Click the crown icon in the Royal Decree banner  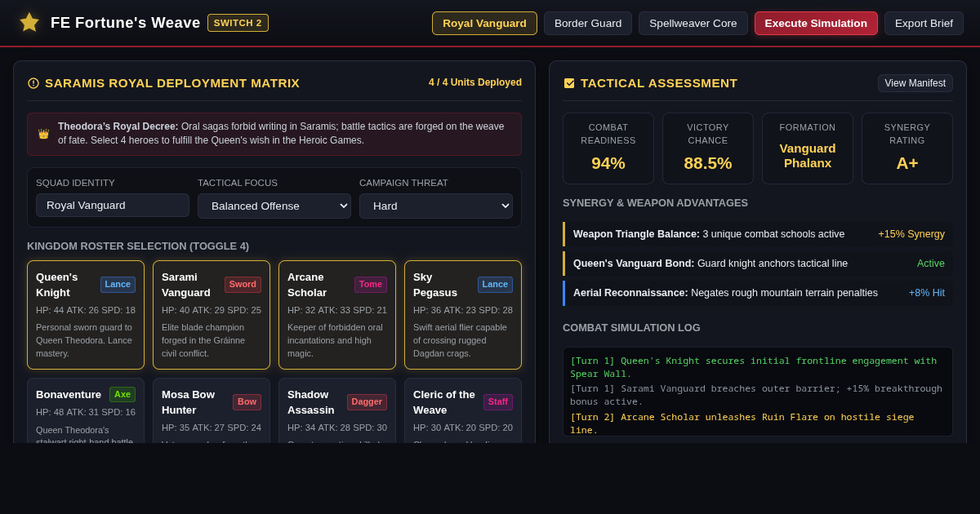point(43,134)
